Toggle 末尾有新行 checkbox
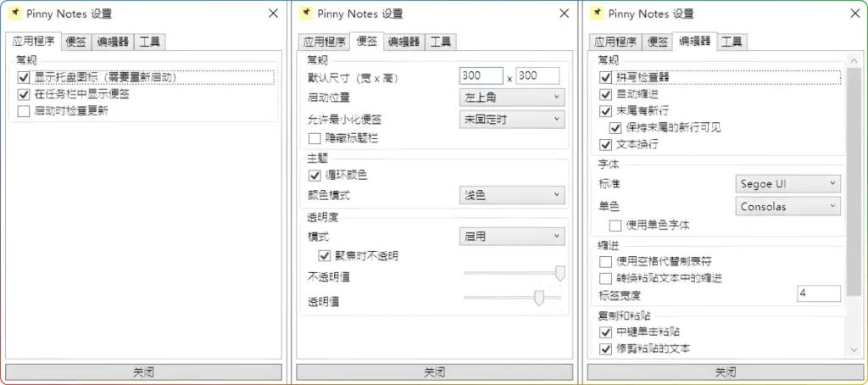 pyautogui.click(x=605, y=111)
